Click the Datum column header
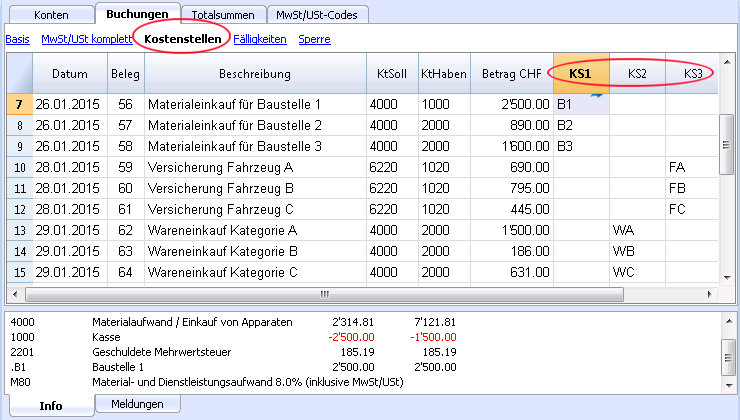740x420 pixels. [x=70, y=74]
